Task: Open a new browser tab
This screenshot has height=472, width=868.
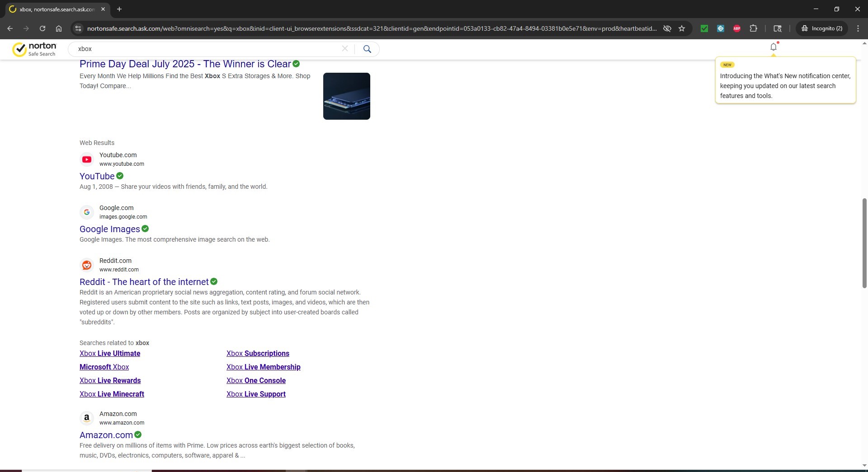Action: 119,9
